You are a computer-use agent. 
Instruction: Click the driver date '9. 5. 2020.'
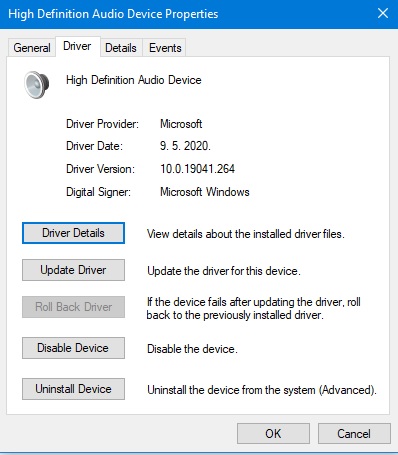[x=185, y=146]
